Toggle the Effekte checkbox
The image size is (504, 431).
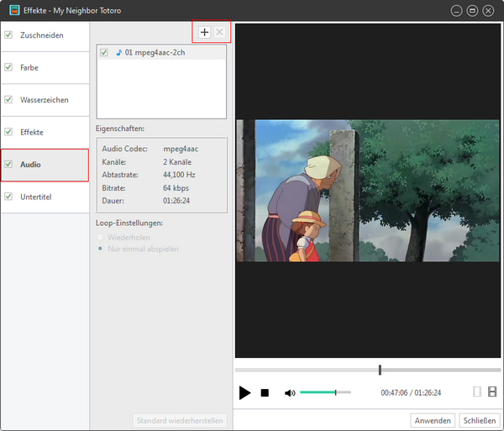coord(8,132)
